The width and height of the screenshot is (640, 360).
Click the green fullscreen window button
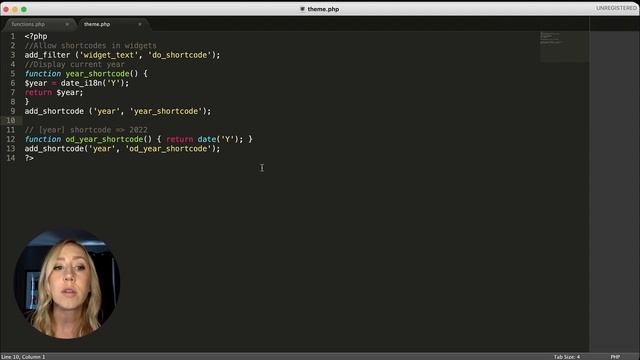point(24,9)
